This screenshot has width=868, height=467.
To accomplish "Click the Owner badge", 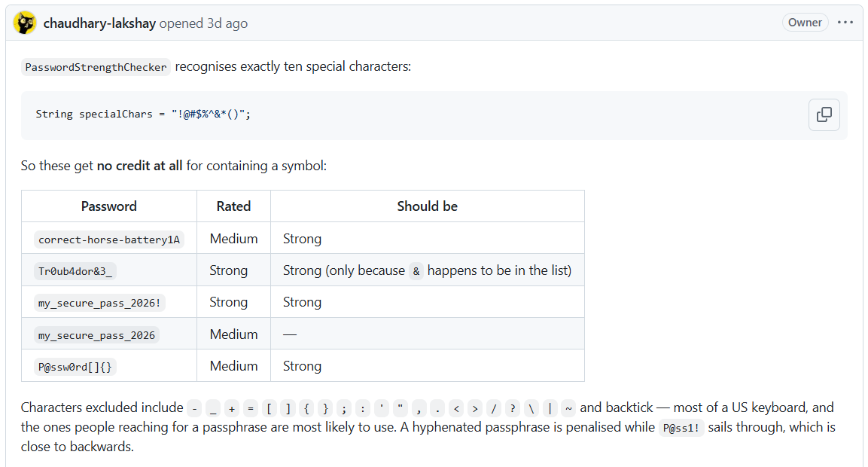I will pyautogui.click(x=805, y=23).
